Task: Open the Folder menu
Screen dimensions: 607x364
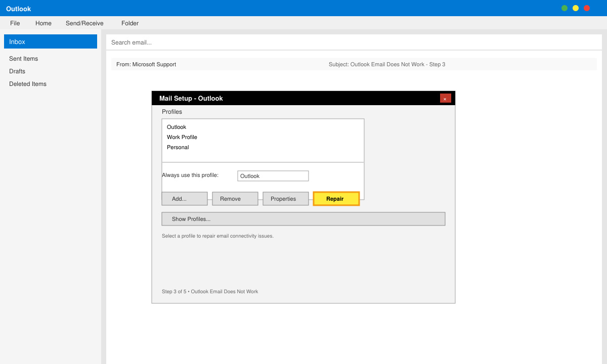Action: [130, 23]
